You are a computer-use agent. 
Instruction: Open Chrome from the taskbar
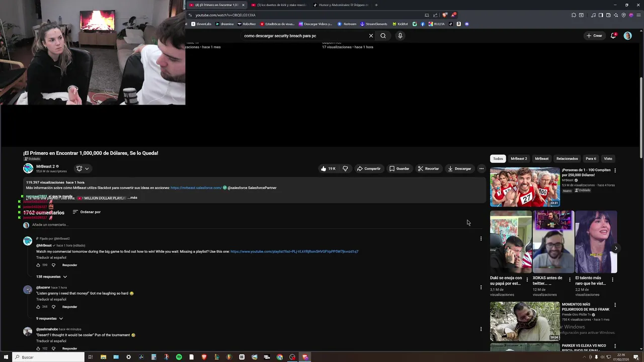coord(280,357)
